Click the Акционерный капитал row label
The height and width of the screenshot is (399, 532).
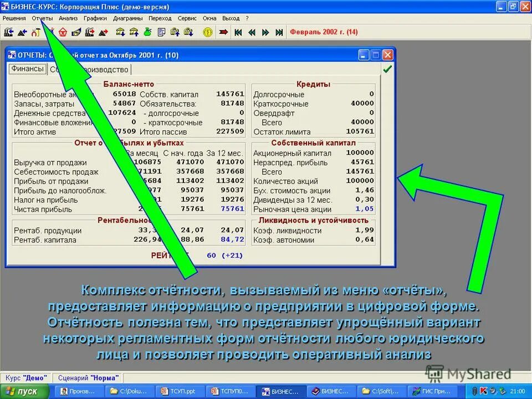[x=292, y=153]
